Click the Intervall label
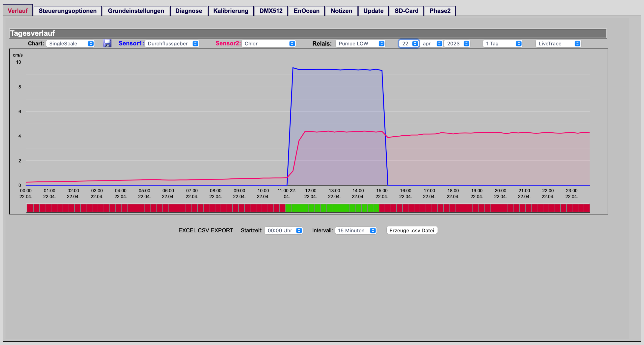The width and height of the screenshot is (644, 345). [322, 230]
